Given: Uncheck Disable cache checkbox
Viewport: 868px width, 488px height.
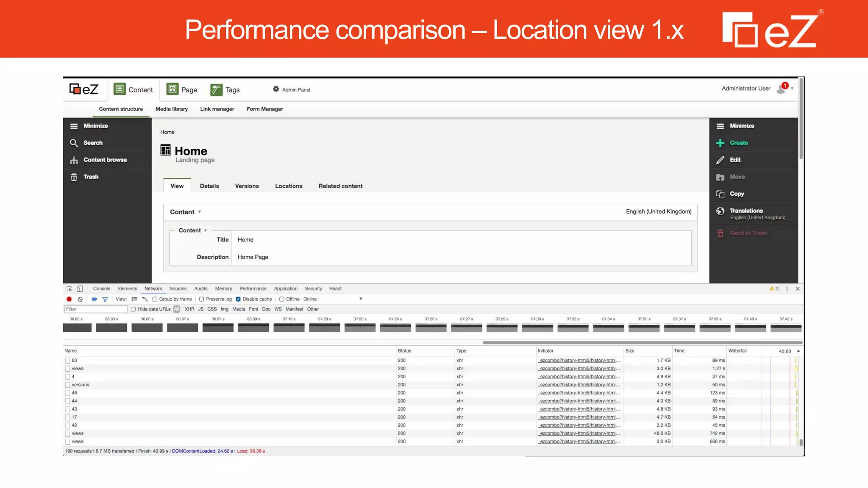Looking at the screenshot, I should pos(238,299).
